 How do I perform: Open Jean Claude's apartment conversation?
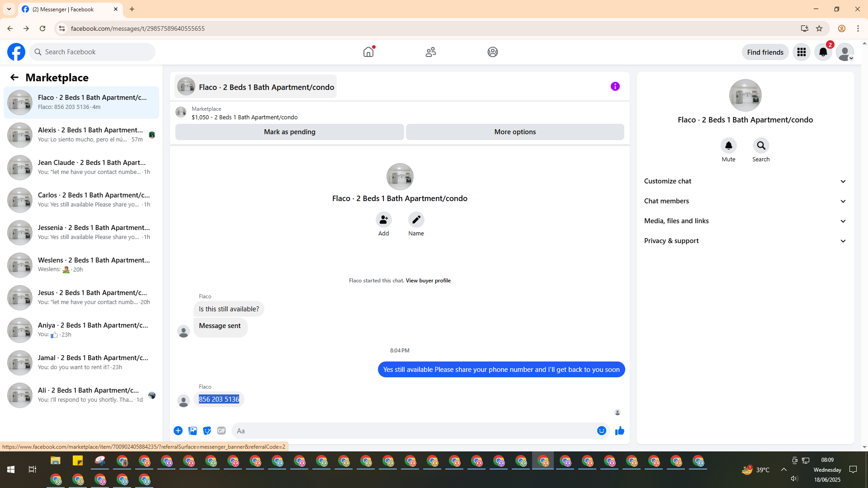coord(81,167)
